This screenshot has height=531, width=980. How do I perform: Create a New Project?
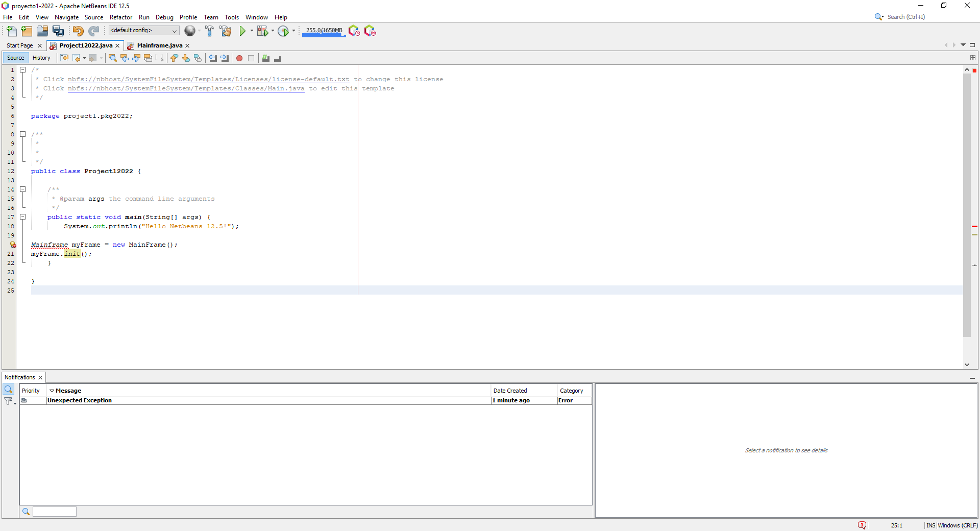click(x=27, y=31)
